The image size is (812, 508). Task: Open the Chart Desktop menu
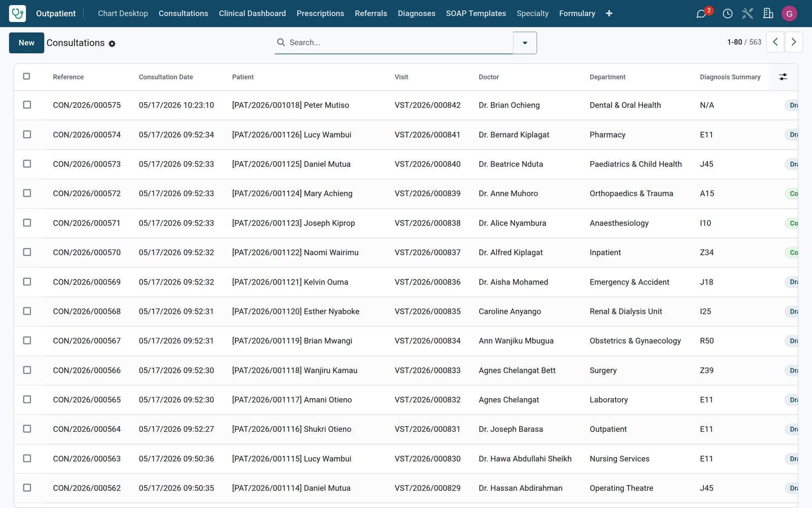[123, 13]
